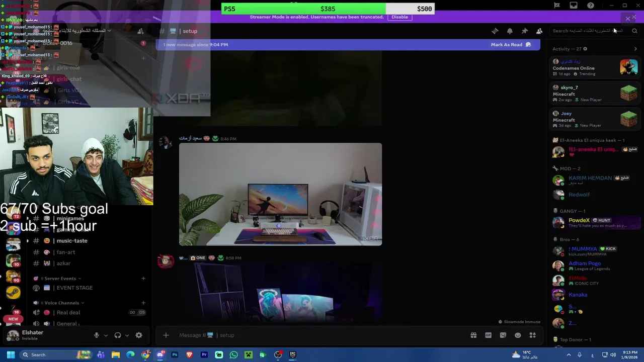Open Photoshop from the taskbar
Viewport: 644px width, 362px height.
[x=175, y=355]
